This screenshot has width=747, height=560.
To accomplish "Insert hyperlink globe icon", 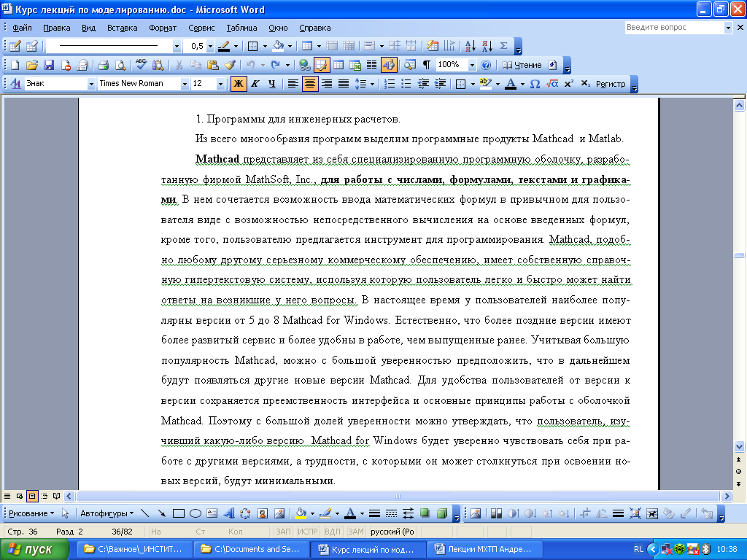I will [304, 65].
